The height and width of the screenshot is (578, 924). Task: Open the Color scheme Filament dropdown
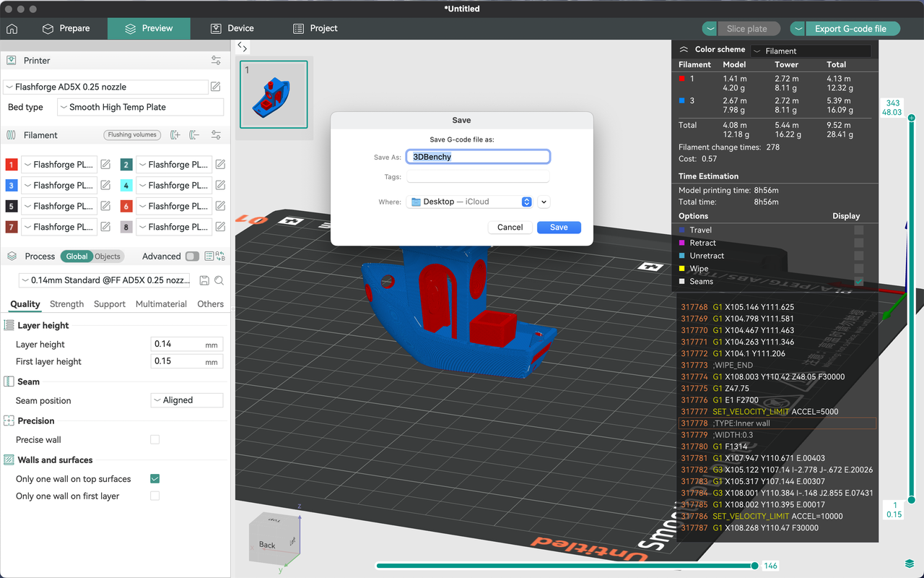point(811,51)
